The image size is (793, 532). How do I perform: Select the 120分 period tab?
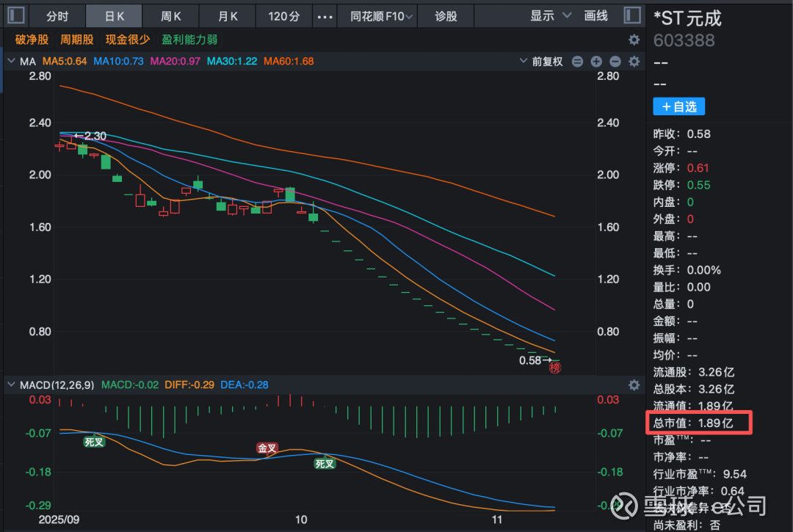pos(284,15)
